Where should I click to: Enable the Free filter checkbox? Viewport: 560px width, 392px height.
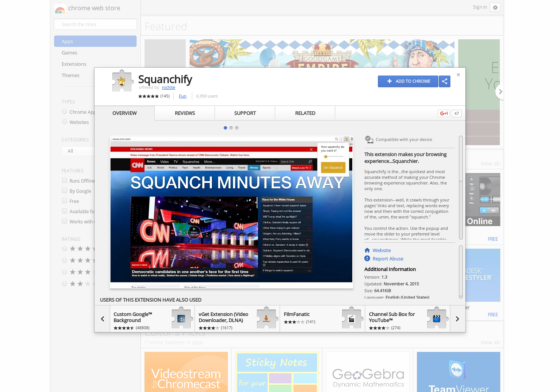64,200
